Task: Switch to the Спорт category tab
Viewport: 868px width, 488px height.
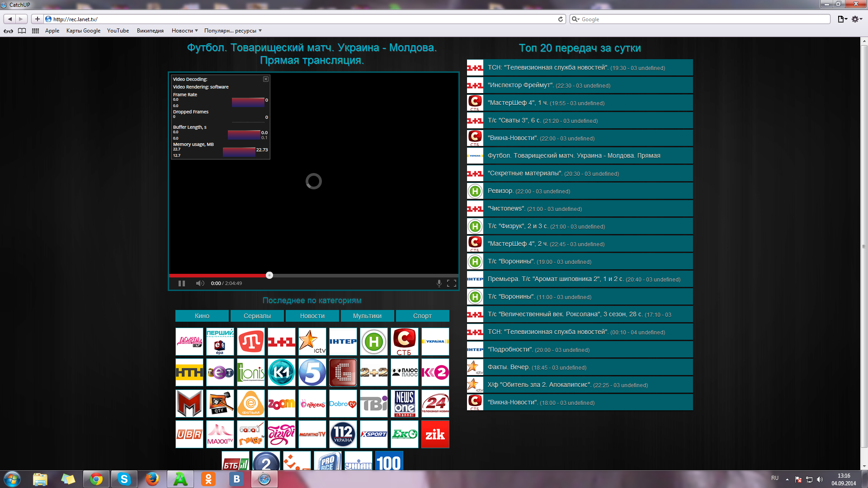Action: (x=422, y=316)
